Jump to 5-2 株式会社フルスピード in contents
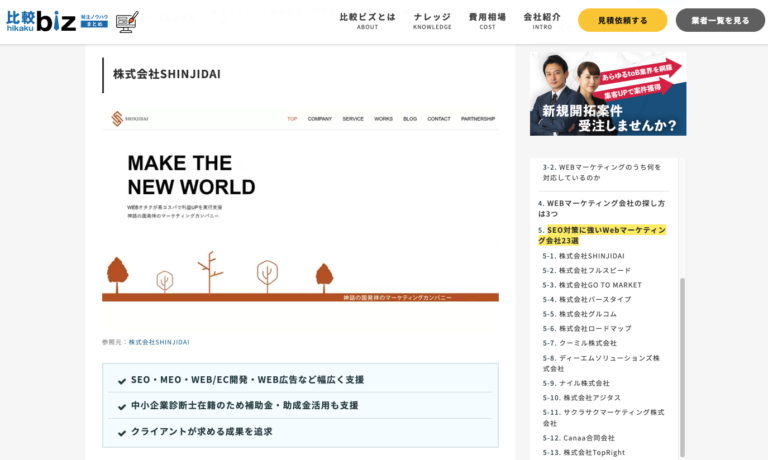768x460 pixels. (586, 270)
